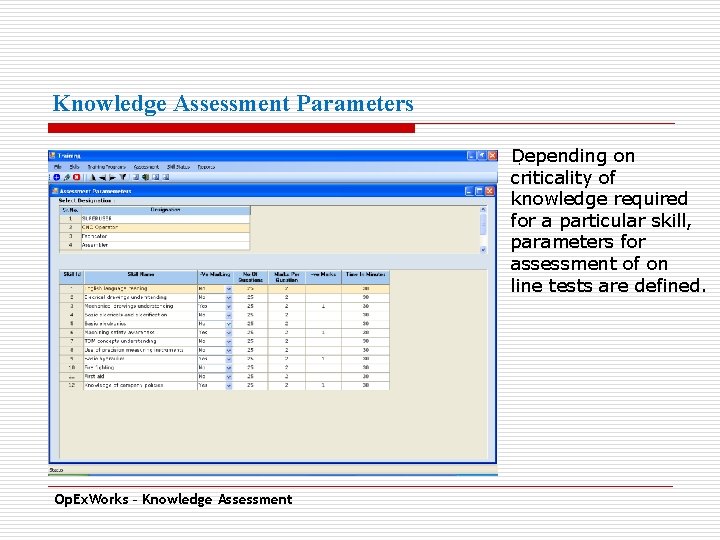Screen dimensions: 720x540
Task: Open the Reports menu
Action: coord(206,167)
